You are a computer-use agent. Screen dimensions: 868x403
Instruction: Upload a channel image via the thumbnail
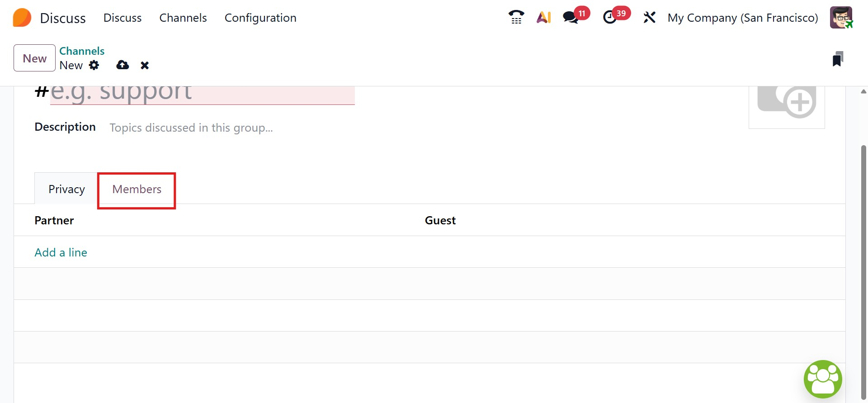[787, 104]
